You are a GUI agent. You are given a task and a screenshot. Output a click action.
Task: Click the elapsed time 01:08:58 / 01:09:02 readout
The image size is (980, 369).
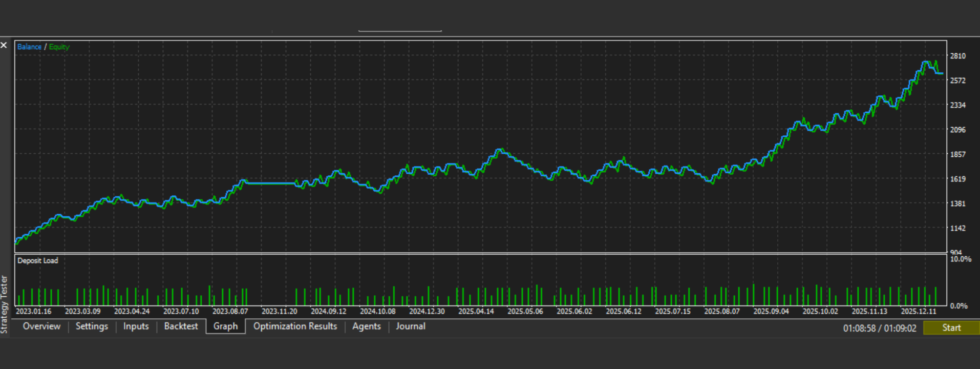pos(880,328)
